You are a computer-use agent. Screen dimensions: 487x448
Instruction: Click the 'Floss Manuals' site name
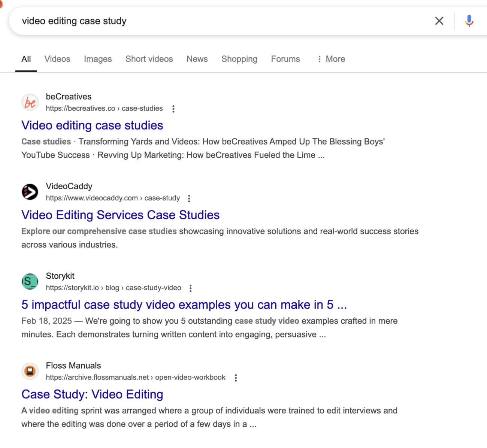[73, 366]
